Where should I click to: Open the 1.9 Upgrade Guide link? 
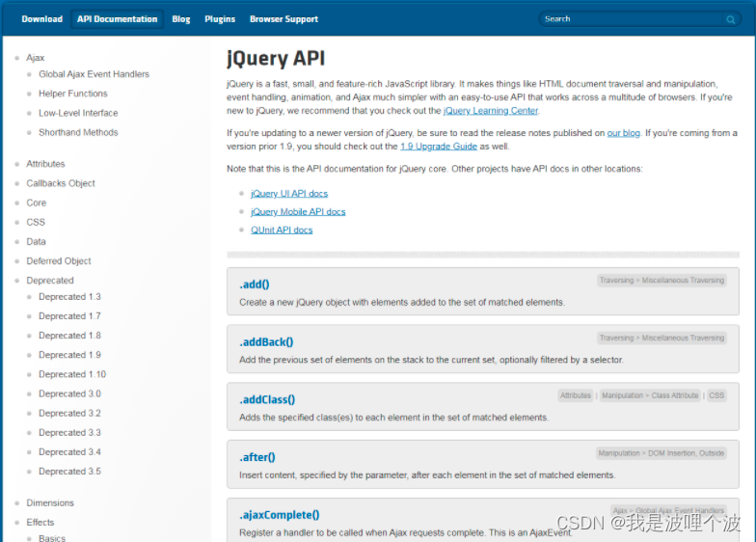[x=438, y=147]
